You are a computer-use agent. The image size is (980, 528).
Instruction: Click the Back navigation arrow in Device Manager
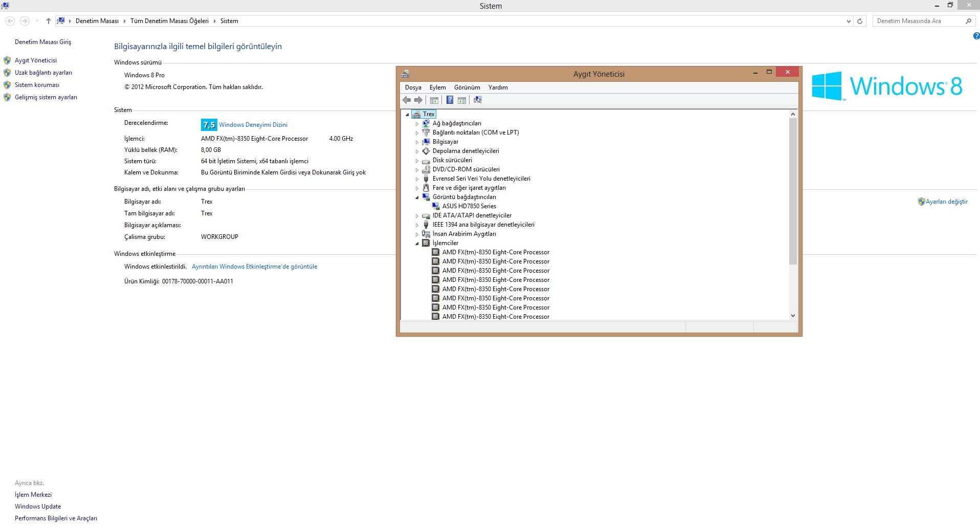(407, 100)
